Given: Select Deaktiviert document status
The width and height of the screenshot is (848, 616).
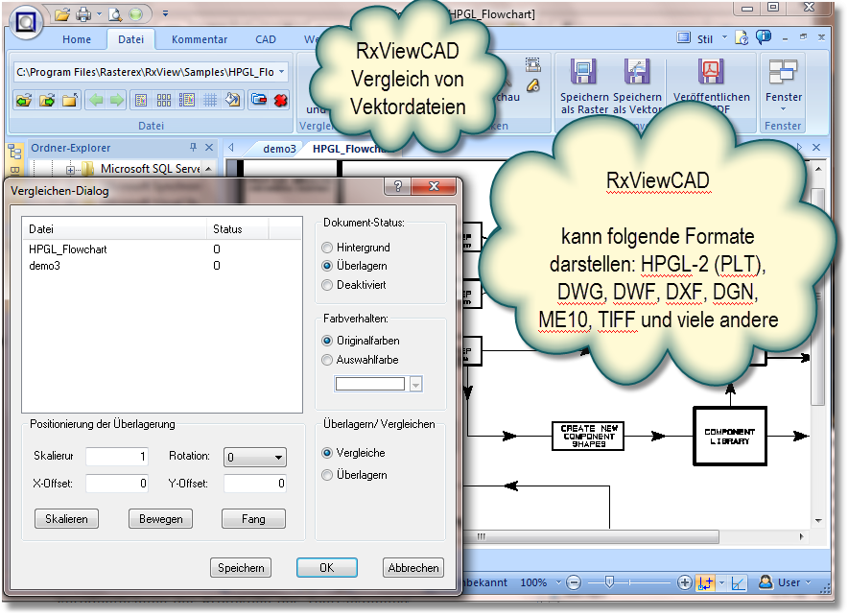Looking at the screenshot, I should [327, 285].
